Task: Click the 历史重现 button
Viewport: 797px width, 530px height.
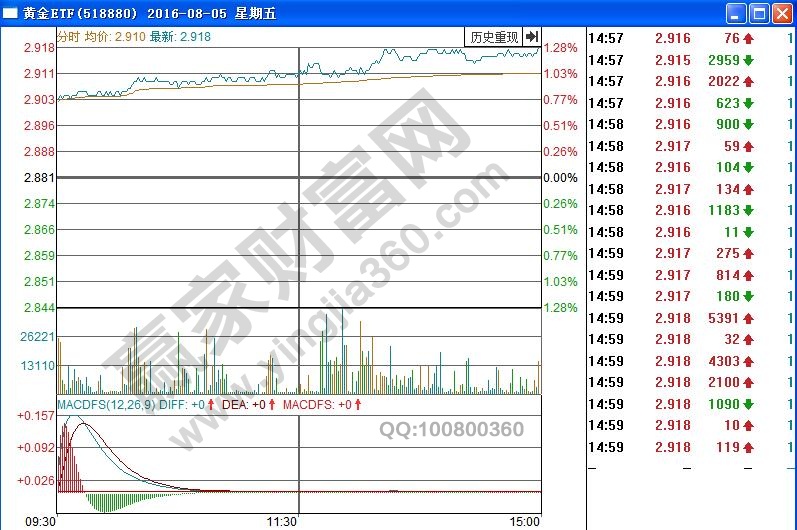Action: point(494,37)
